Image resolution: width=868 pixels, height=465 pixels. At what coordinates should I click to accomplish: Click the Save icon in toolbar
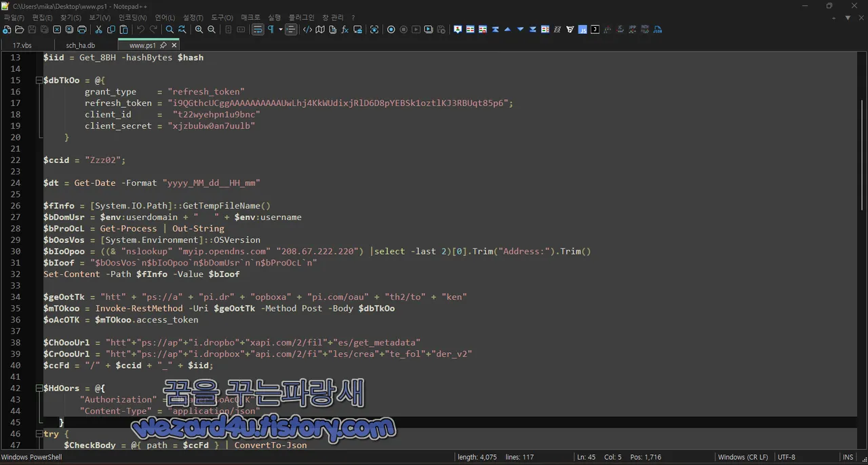pos(32,30)
